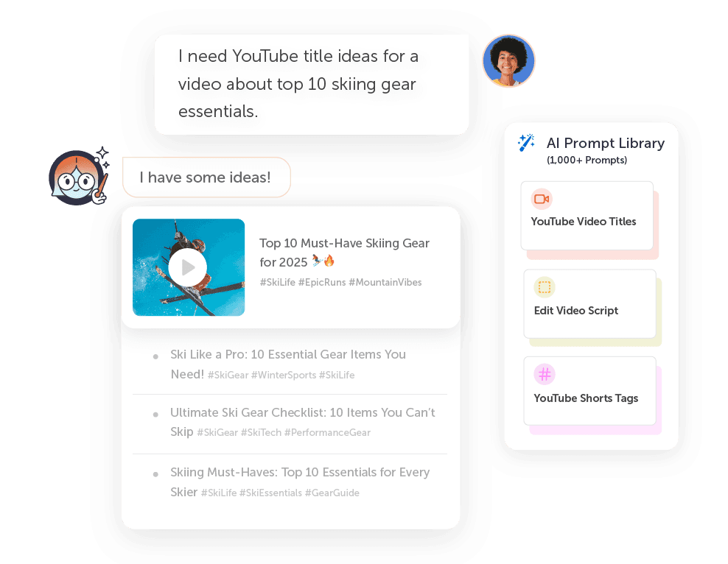728x564 pixels.
Task: Select the 'Ski Like a Pro' title suggestion
Action: pos(290,364)
